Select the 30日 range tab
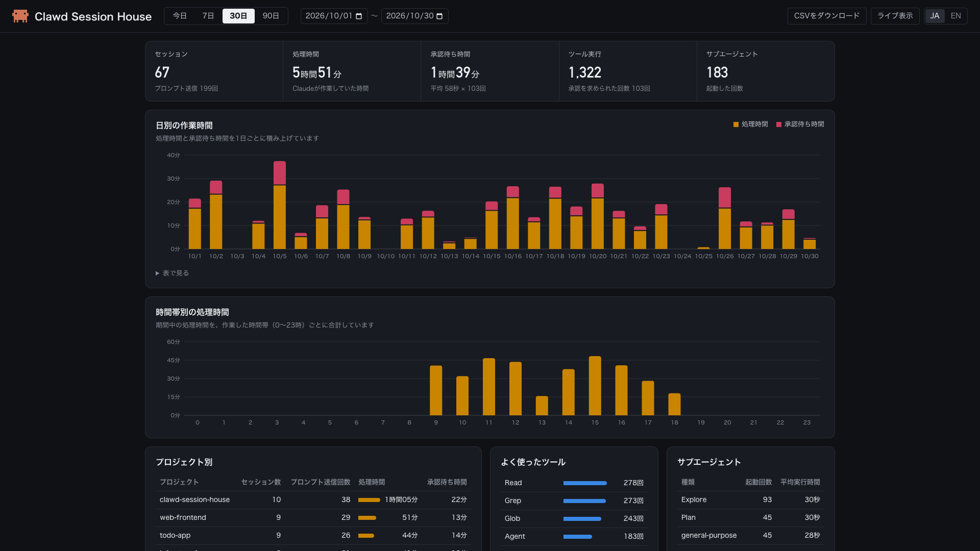 [238, 16]
